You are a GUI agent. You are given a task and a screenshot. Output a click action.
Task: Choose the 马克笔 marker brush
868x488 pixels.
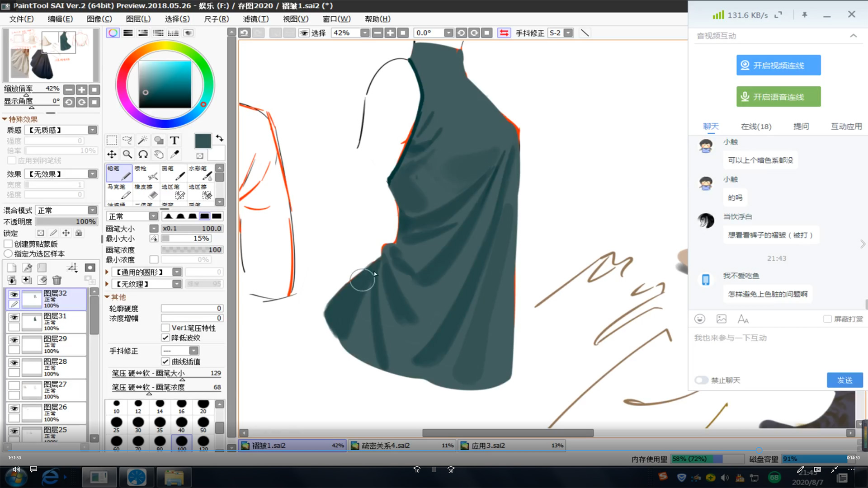(119, 192)
